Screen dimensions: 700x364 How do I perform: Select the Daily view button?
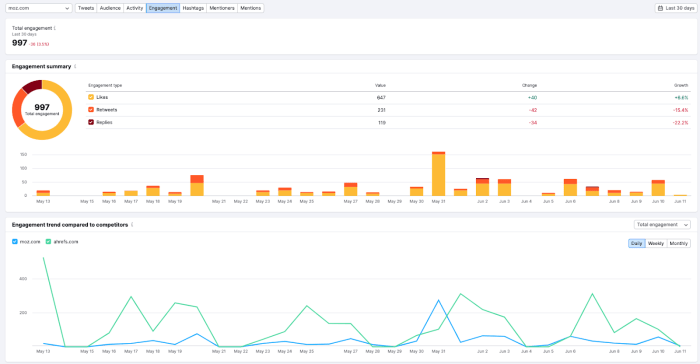(x=637, y=243)
